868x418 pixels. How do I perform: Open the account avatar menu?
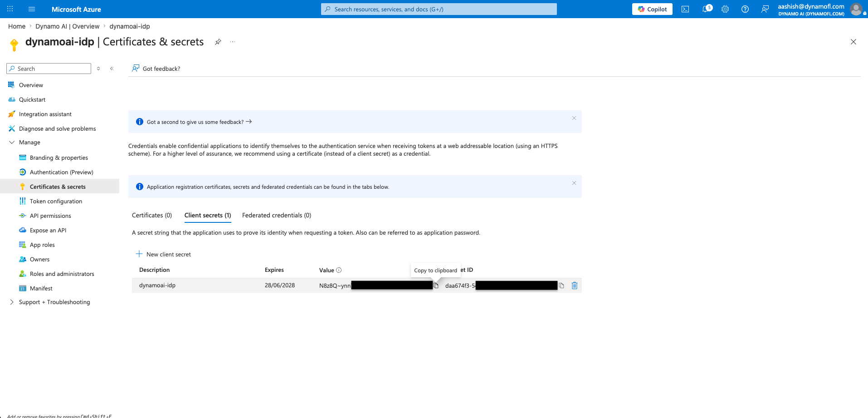pos(856,9)
